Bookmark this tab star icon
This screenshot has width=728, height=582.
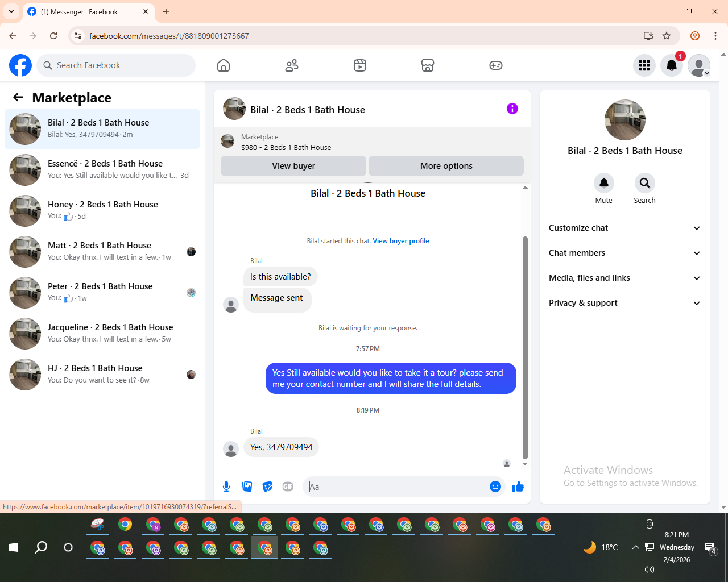pyautogui.click(x=667, y=36)
